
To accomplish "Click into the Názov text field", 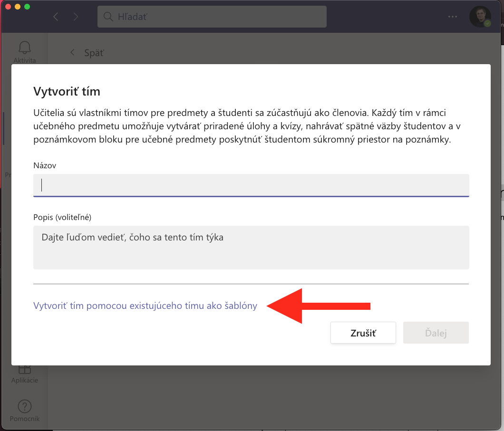I will (251, 185).
